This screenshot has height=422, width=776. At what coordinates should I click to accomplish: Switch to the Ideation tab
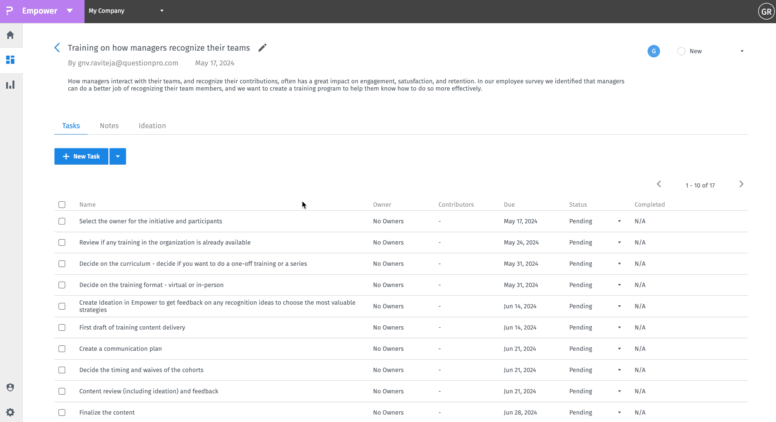(x=152, y=126)
